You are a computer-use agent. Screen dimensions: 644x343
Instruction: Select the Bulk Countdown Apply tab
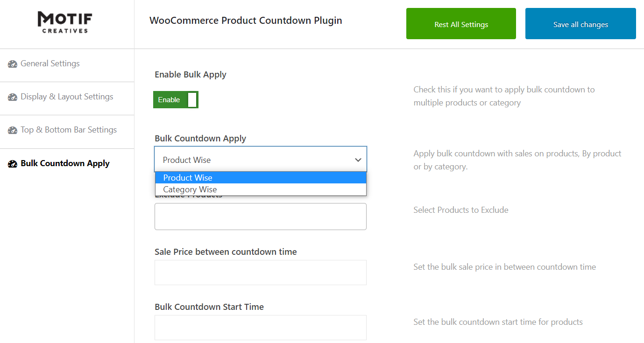[x=67, y=164]
